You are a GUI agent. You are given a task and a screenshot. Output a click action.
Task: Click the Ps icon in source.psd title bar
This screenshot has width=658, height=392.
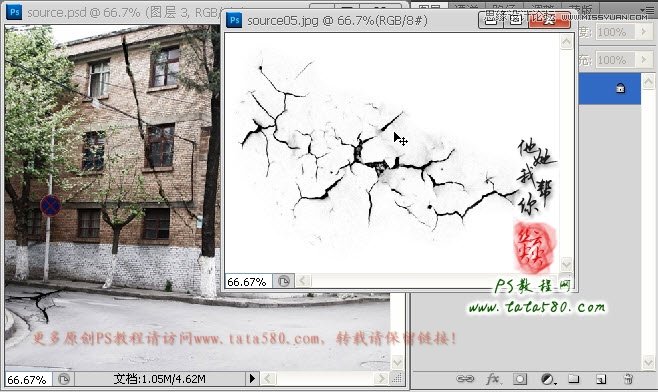(x=14, y=11)
